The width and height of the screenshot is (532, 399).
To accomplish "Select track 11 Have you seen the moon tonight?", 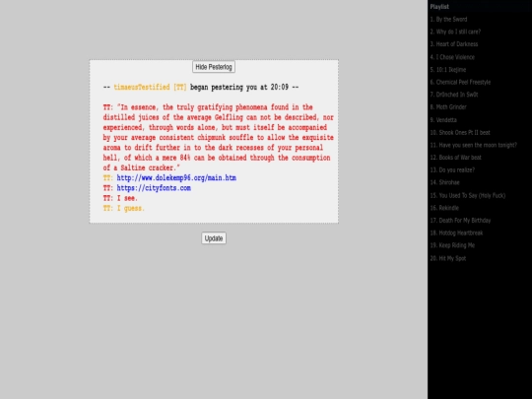I will click(473, 145).
